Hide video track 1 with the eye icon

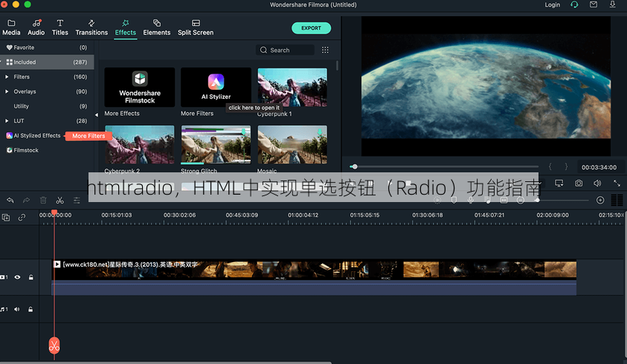pos(17,277)
